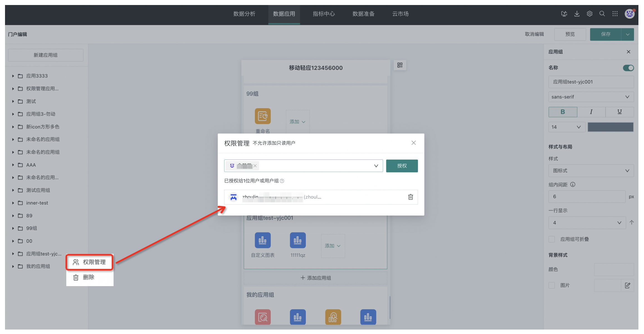Open the 图标式 style dropdown

(591, 171)
